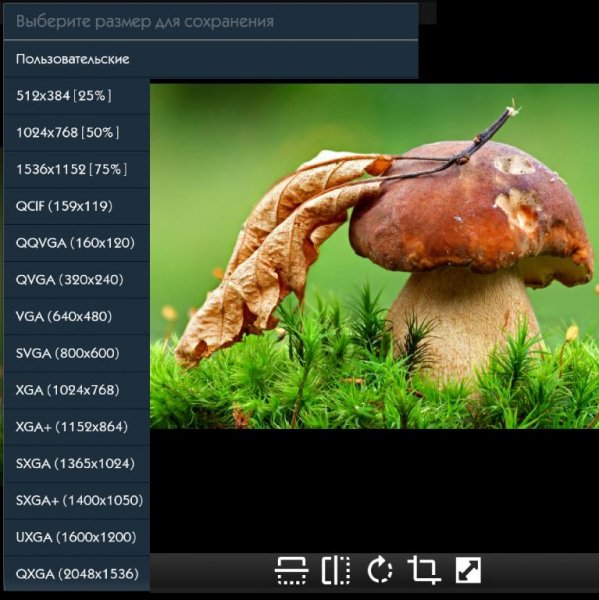Select SXGA+ (1400x1050) preset
Image resolution: width=599 pixels, height=600 pixels.
77,500
